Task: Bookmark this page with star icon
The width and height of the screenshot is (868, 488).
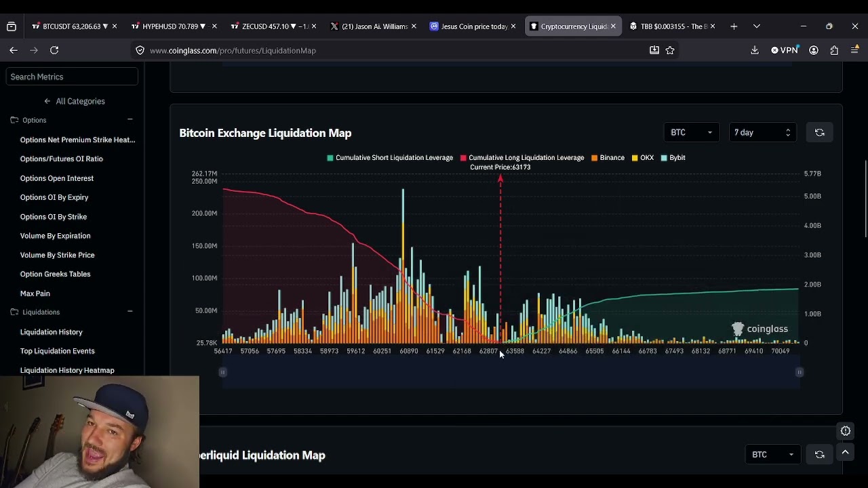Action: pyautogui.click(x=670, y=50)
